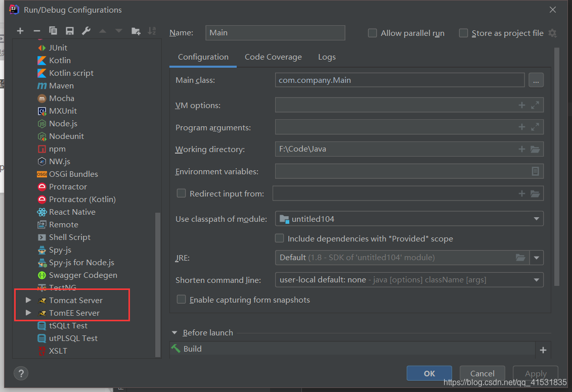Choose Mocha template

click(56, 99)
